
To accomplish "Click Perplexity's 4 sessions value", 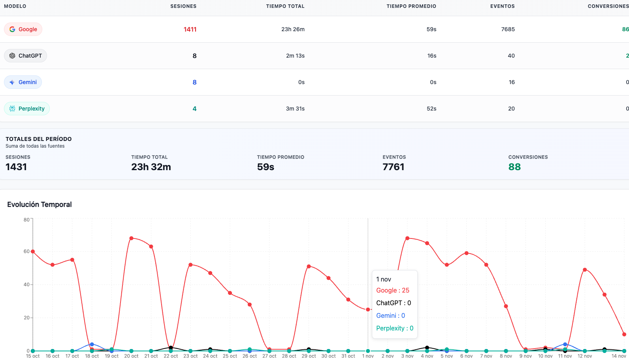I will 194,109.
